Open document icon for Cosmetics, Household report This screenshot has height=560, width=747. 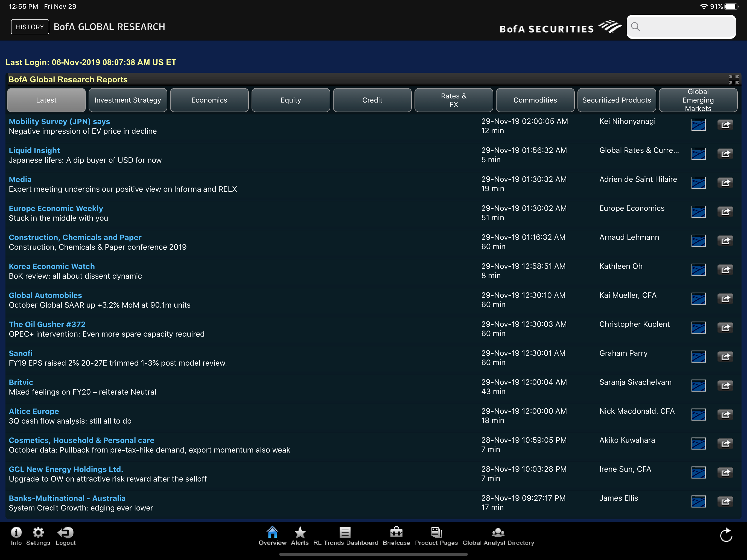pyautogui.click(x=698, y=444)
